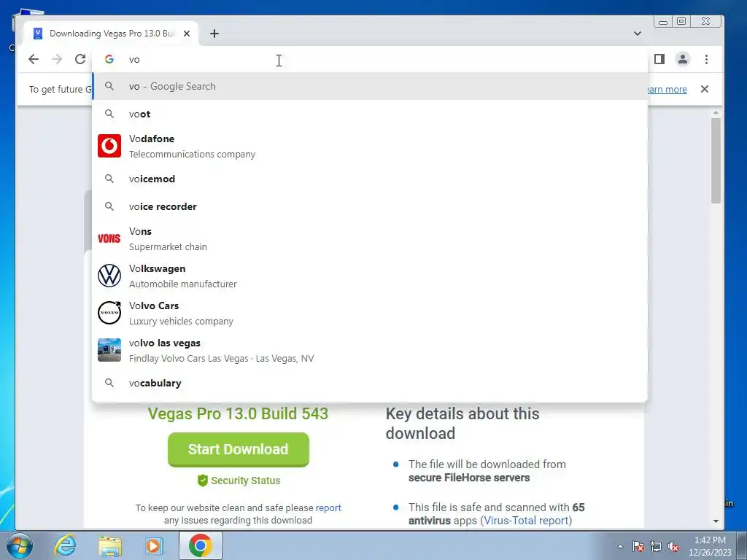Click the Security Status shield icon
The image size is (747, 560).
click(x=203, y=481)
